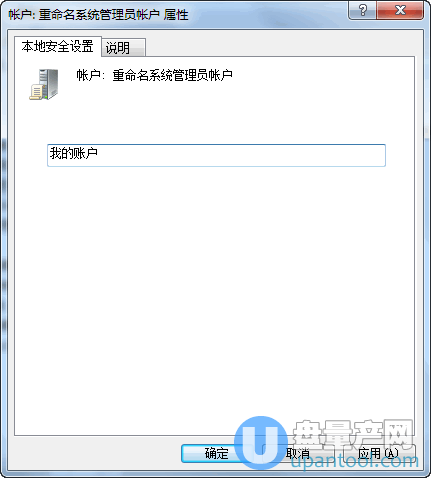Image resolution: width=431 pixels, height=478 pixels.
Task: Click the blue U logo watermark
Action: [261, 443]
